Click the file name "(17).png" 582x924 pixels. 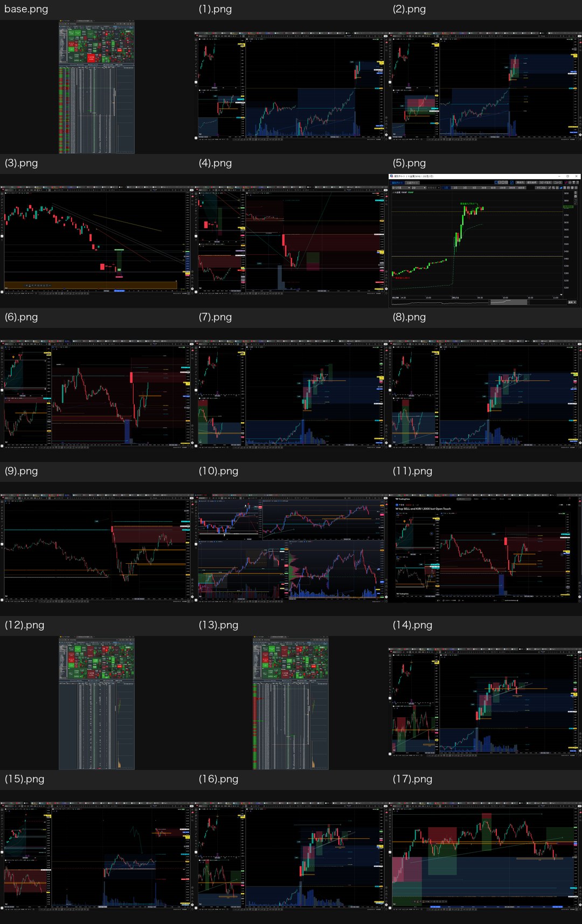(x=412, y=779)
